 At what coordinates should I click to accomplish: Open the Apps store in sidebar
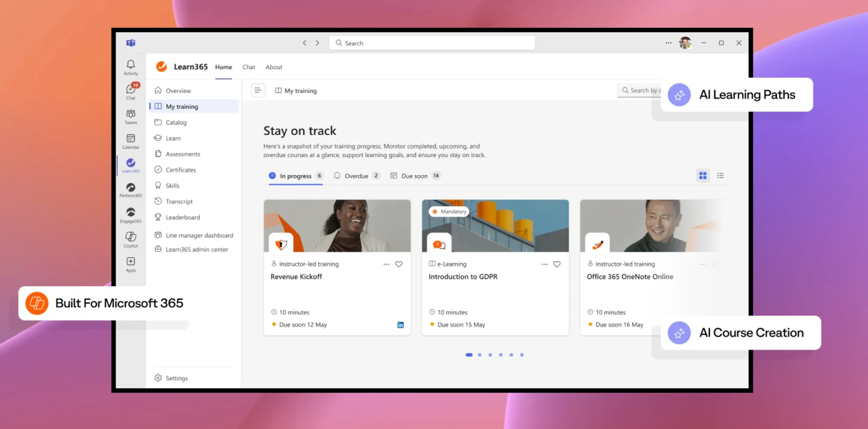pos(131,264)
